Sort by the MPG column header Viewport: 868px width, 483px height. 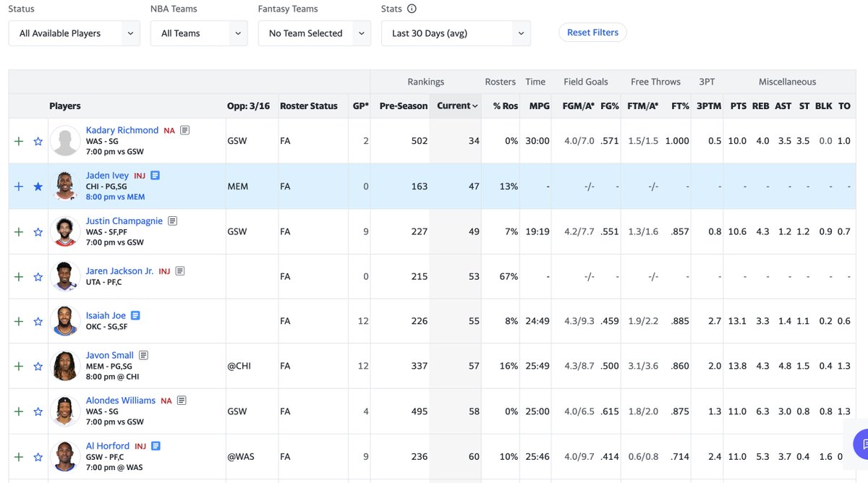540,106
